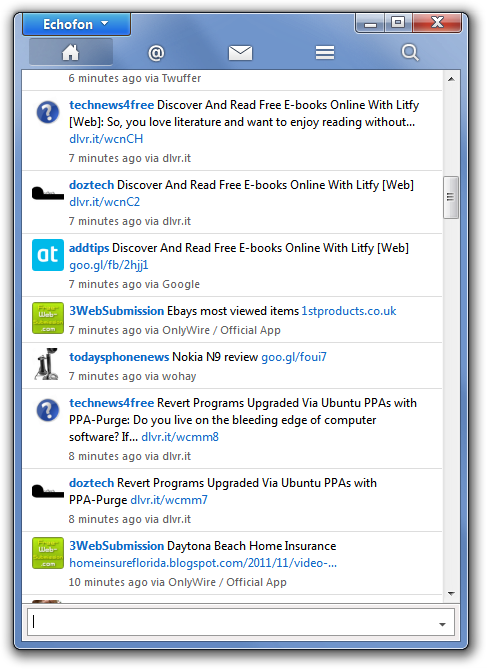Open the dlvr.it/wcnCH link
Image resolution: width=487 pixels, height=669 pixels.
[x=106, y=139]
